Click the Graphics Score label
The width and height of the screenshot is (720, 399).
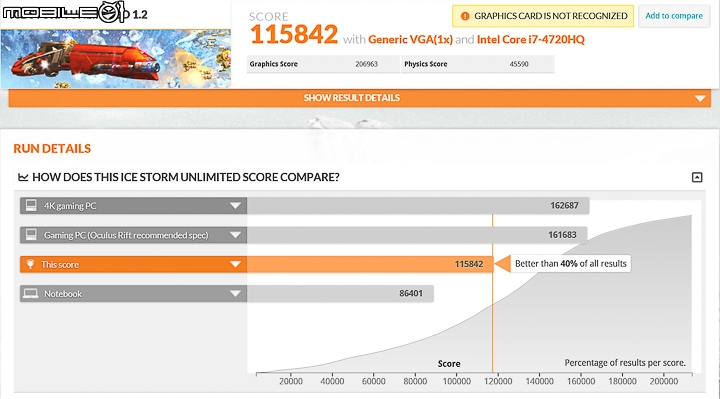(x=274, y=64)
